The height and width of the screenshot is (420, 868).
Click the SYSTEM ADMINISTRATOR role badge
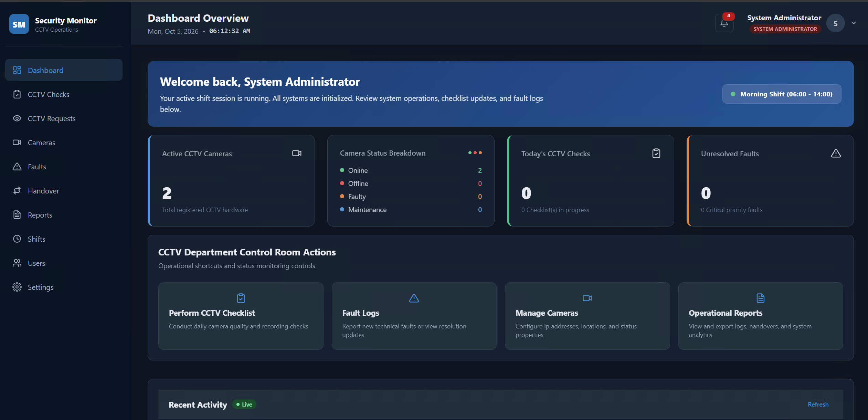pyautogui.click(x=785, y=29)
